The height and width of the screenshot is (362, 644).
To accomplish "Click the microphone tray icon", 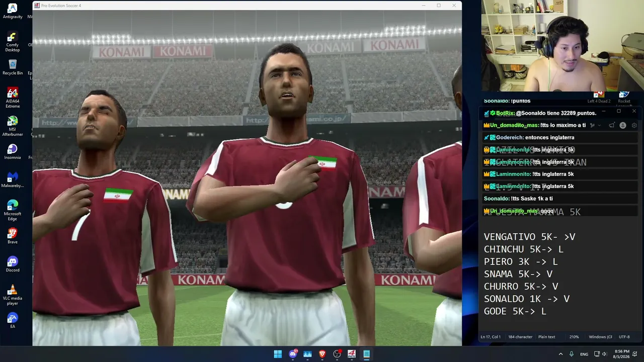I will [571, 354].
